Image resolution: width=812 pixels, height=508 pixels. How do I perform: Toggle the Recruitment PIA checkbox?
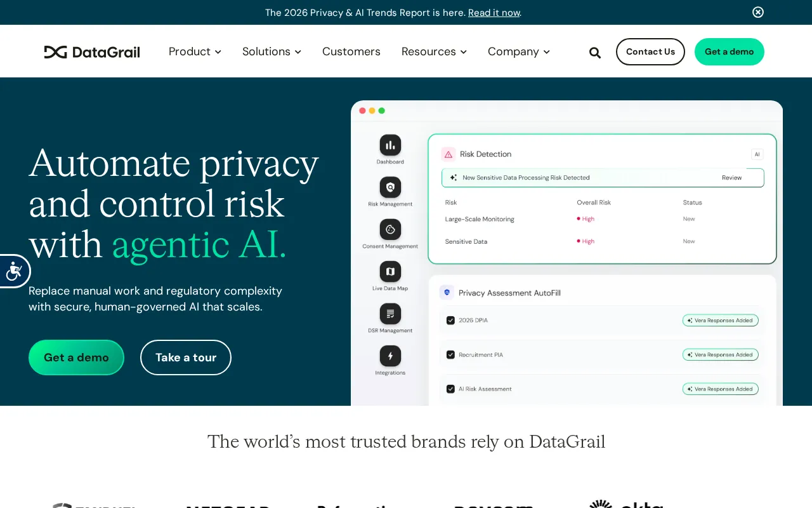pos(450,355)
